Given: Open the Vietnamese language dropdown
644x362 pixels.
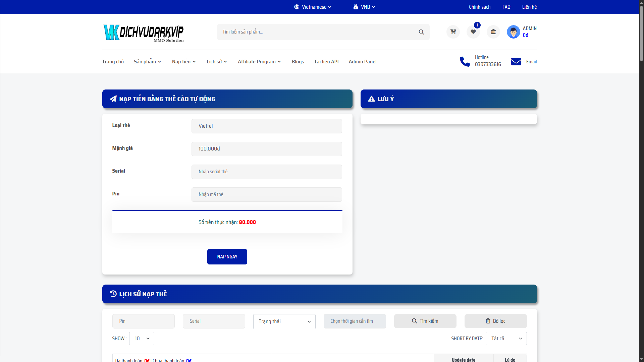Looking at the screenshot, I should [313, 7].
